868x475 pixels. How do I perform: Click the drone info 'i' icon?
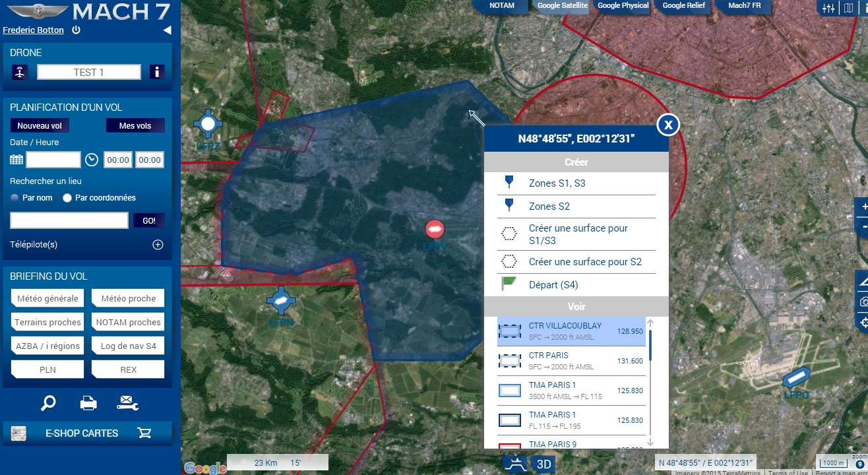pos(156,72)
